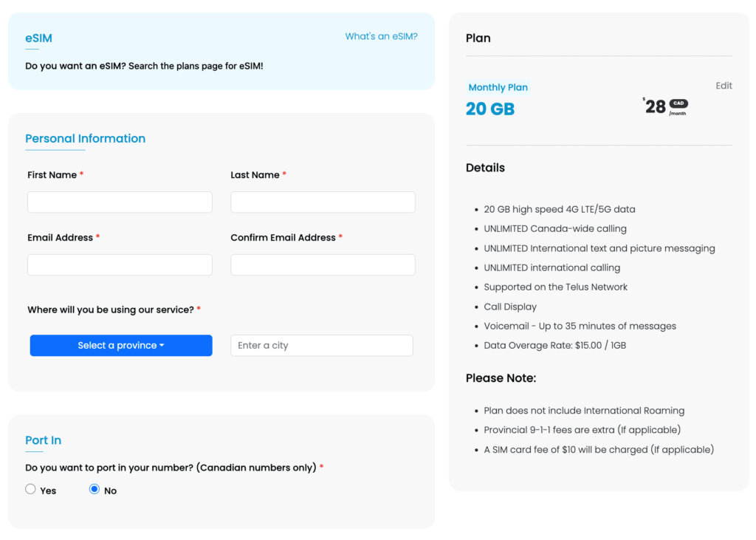
Task: Click Edit next to the plan
Action: coord(724,86)
